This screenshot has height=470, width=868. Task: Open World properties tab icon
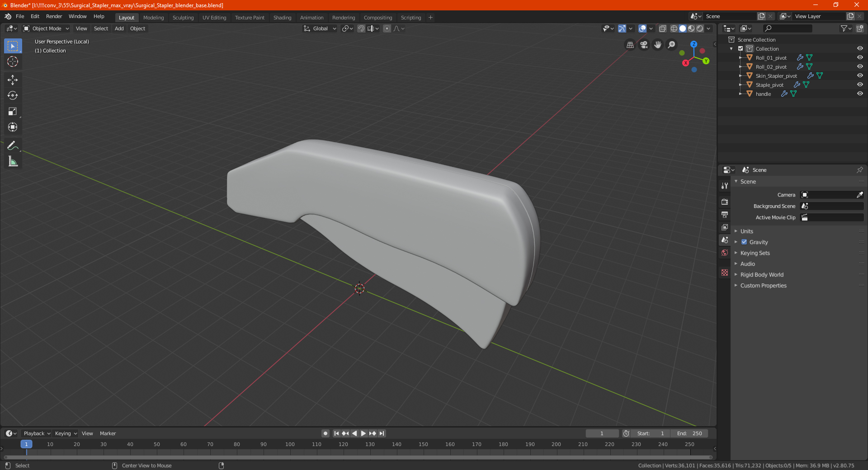tap(725, 253)
